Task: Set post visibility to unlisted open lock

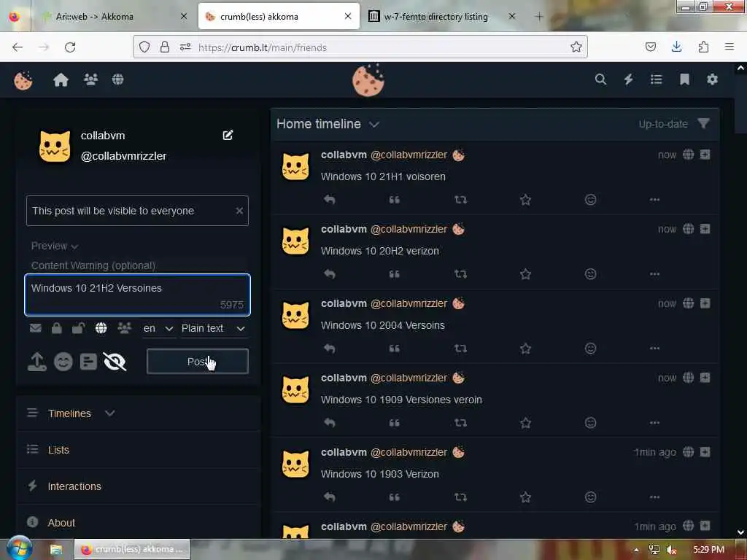Action: point(79,328)
